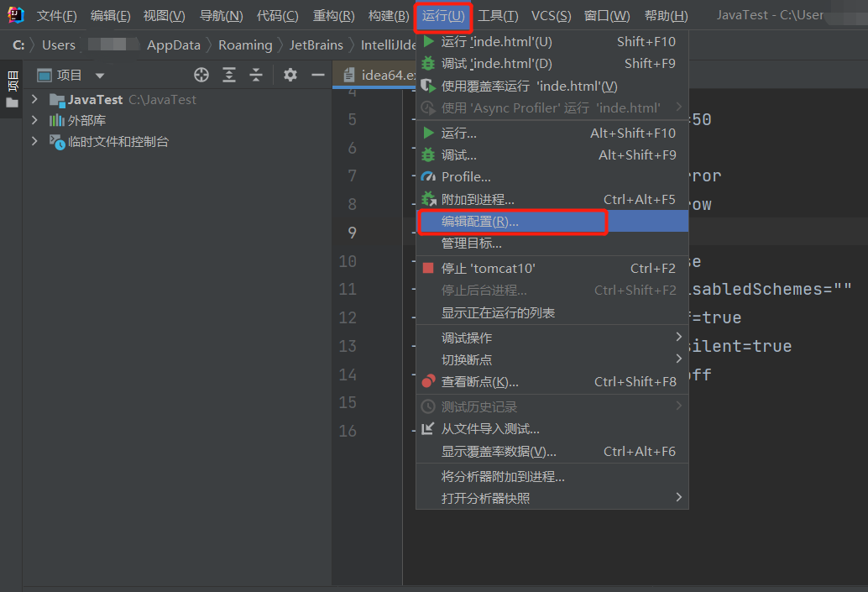The image size is (868, 592).
Task: Open the 项目 view dropdown arrow
Action: tap(100, 76)
